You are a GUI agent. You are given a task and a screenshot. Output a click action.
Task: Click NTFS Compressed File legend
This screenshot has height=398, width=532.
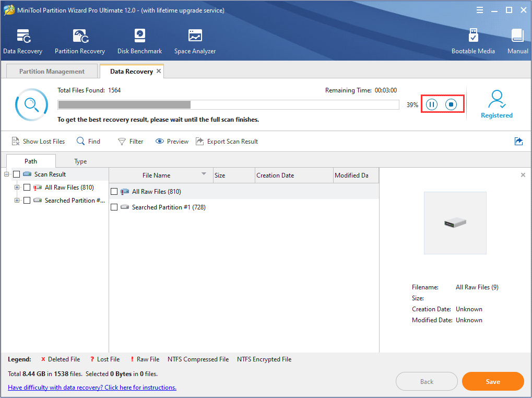pyautogui.click(x=198, y=359)
